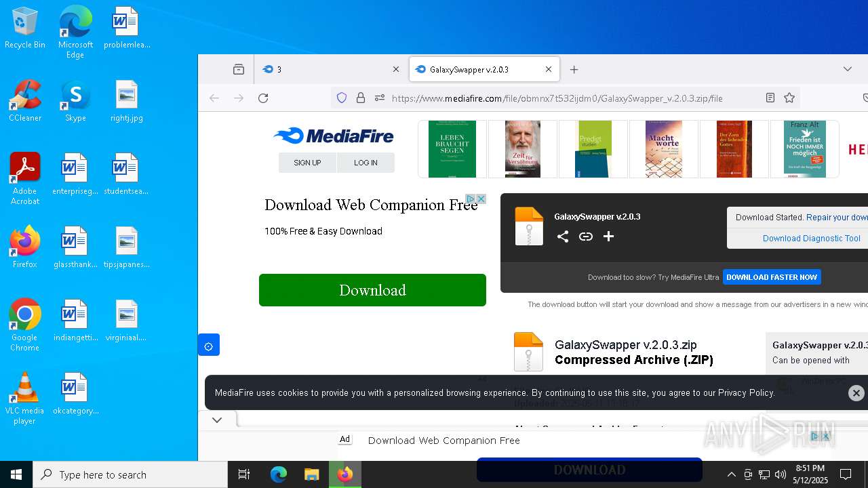Open Leben braucht Segen book ad thumbnail
This screenshot has width=868, height=488.
click(452, 149)
